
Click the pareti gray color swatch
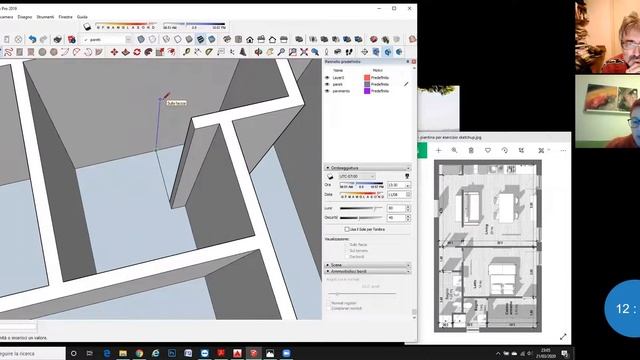click(x=367, y=84)
